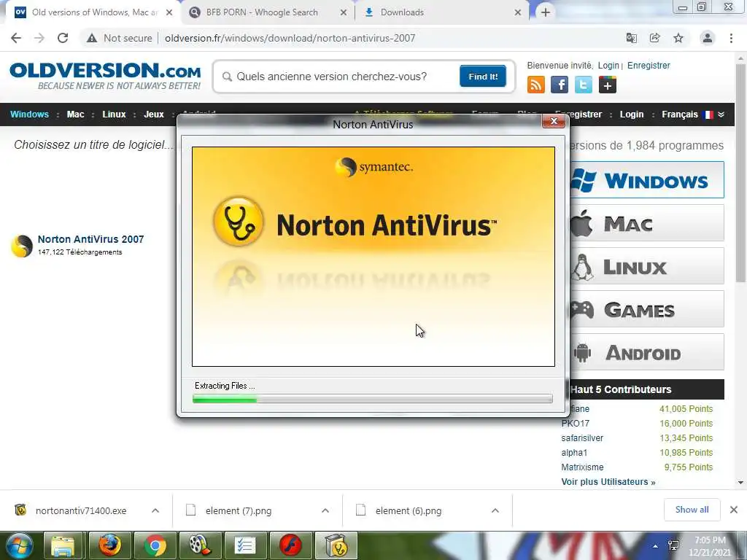Image resolution: width=747 pixels, height=560 pixels.
Task: Open the Flash app in the taskbar
Action: click(x=290, y=545)
